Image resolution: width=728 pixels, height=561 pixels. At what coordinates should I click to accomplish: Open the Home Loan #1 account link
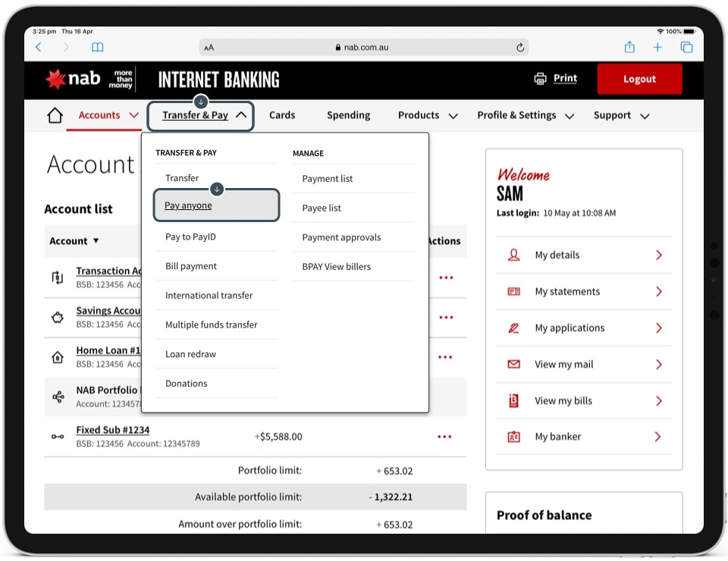[x=108, y=350]
